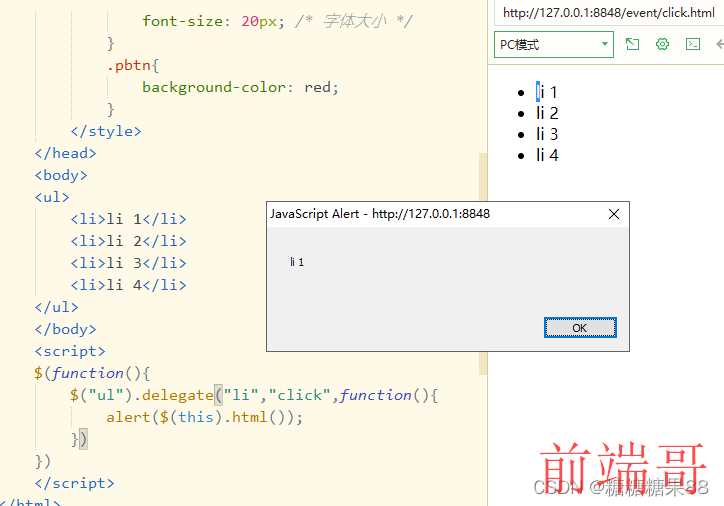
Task: Click the '<li>li 3</li>' code line
Action: [128, 263]
